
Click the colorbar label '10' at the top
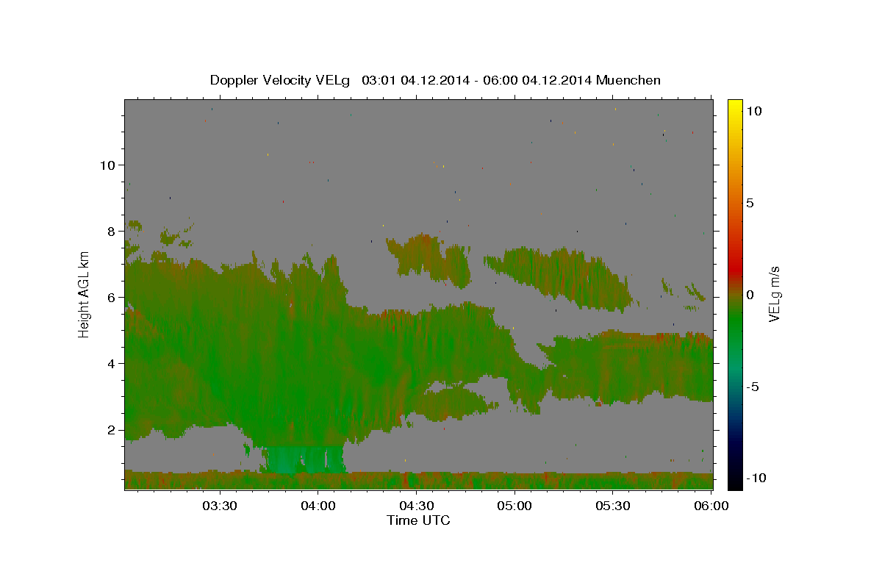coord(753,110)
